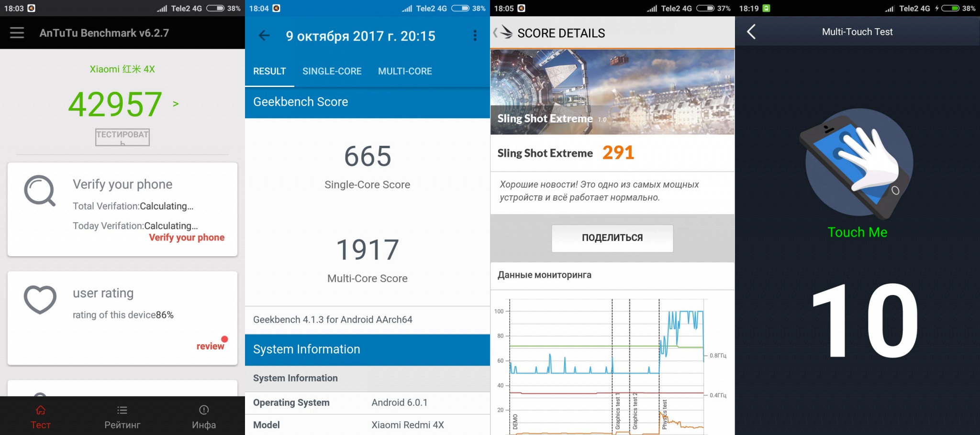Tap green notification icon next to 18:19

(766, 8)
